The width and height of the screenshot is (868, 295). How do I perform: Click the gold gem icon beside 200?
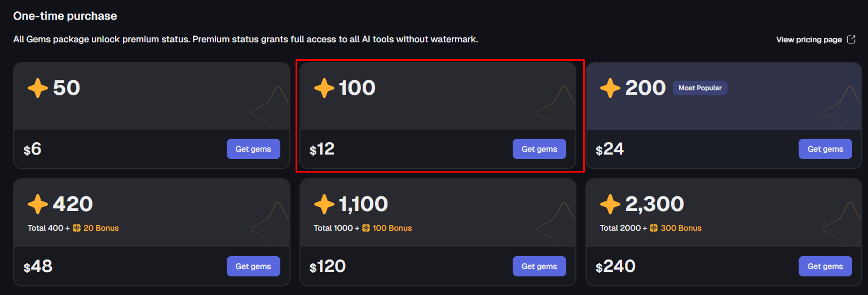pos(610,88)
